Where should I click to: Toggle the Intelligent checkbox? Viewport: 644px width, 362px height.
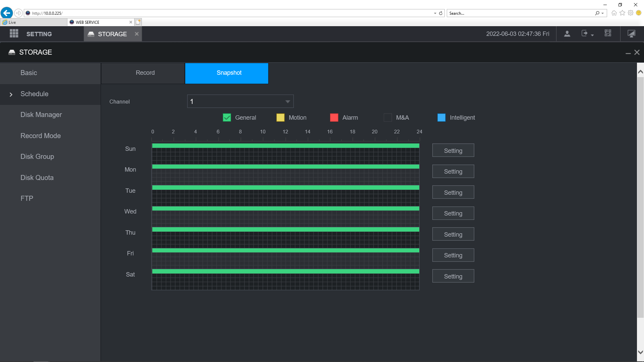(441, 118)
